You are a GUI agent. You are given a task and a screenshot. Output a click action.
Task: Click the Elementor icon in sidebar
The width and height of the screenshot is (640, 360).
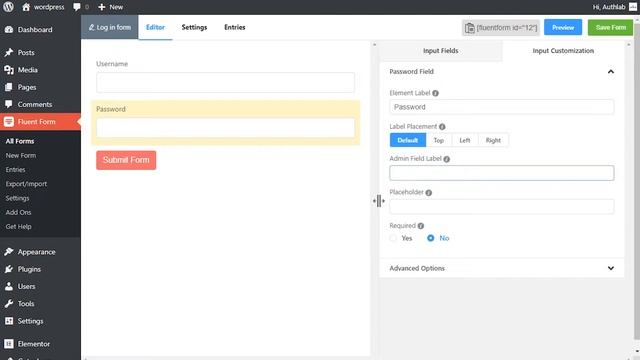9,344
